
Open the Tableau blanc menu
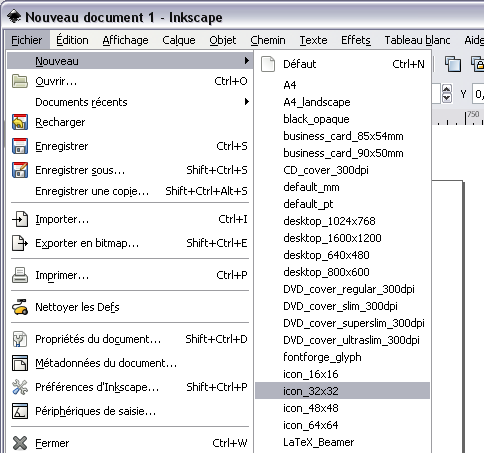click(x=417, y=40)
